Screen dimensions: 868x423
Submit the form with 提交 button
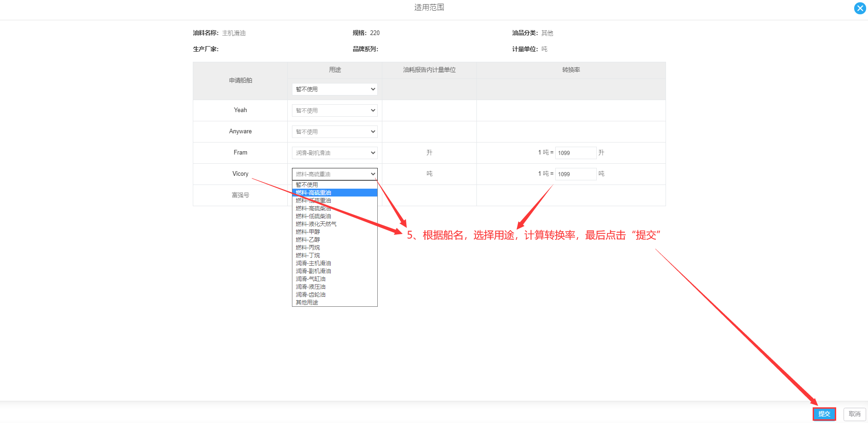pyautogui.click(x=824, y=414)
